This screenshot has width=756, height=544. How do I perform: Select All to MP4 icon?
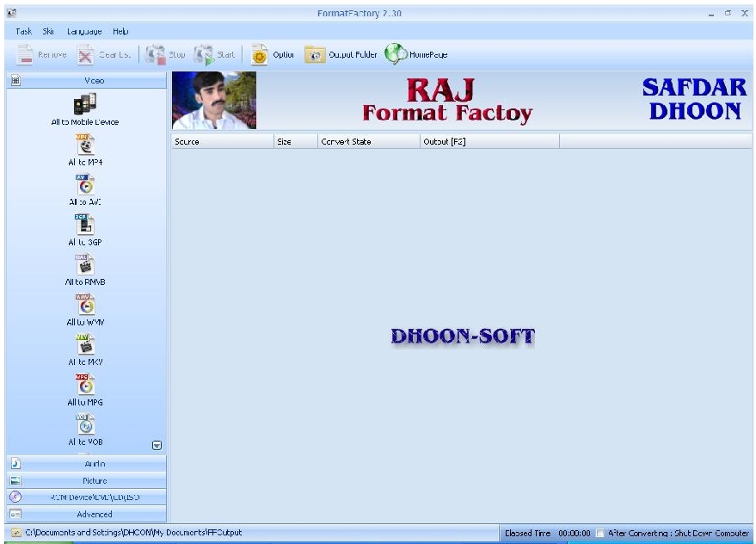(85, 145)
